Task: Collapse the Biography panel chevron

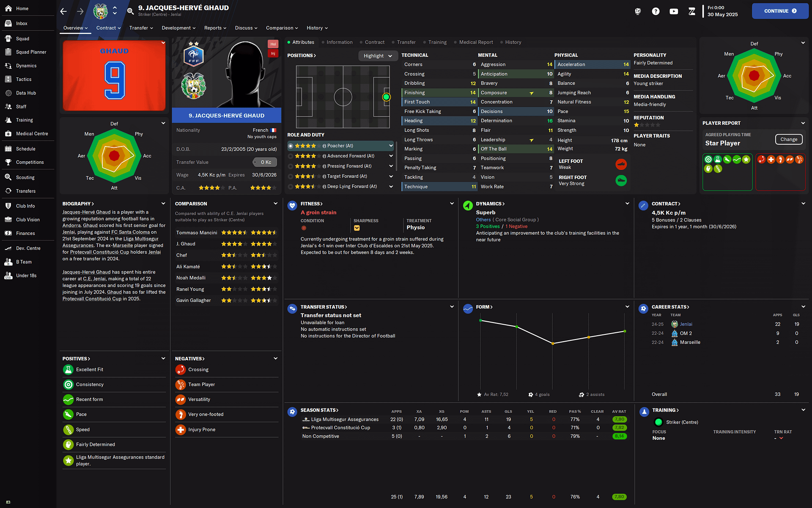Action: [163, 204]
